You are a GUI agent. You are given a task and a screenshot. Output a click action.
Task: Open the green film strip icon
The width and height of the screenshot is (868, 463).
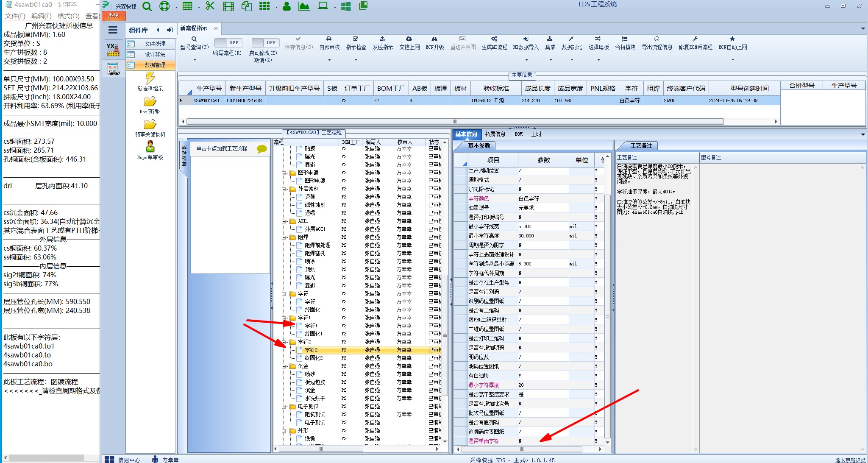[x=228, y=6]
